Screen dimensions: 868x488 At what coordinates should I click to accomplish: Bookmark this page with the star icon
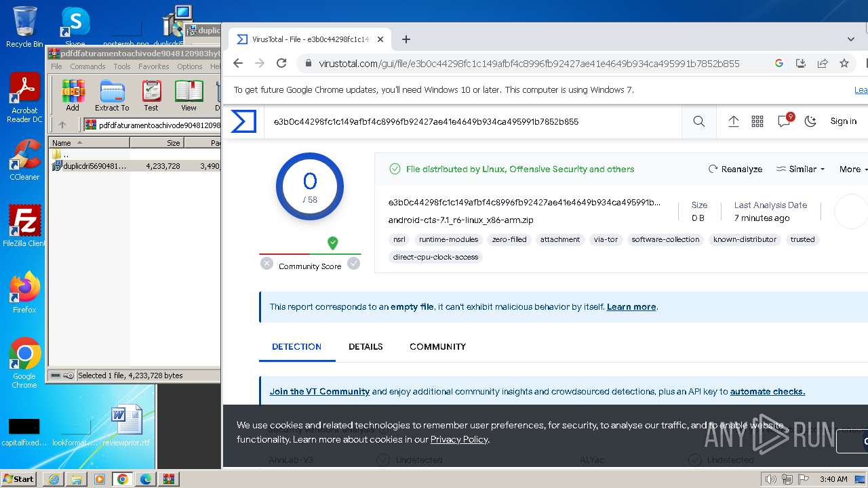[x=844, y=63]
